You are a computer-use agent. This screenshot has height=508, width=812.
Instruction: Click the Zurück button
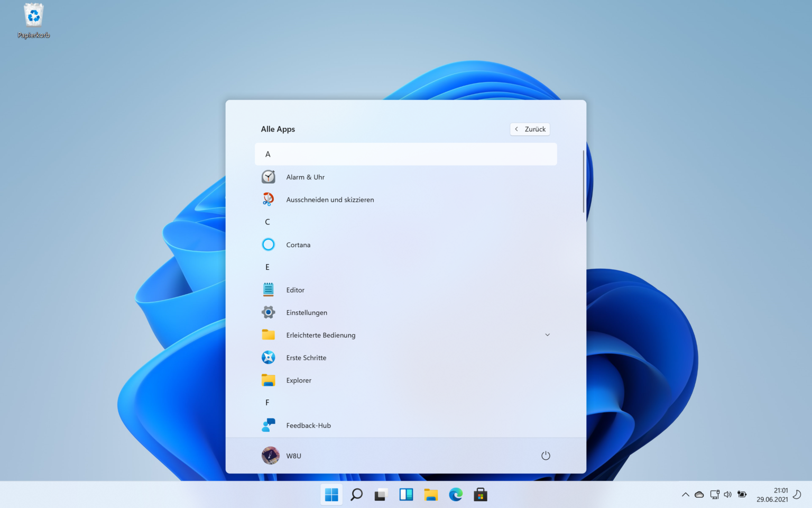point(529,129)
